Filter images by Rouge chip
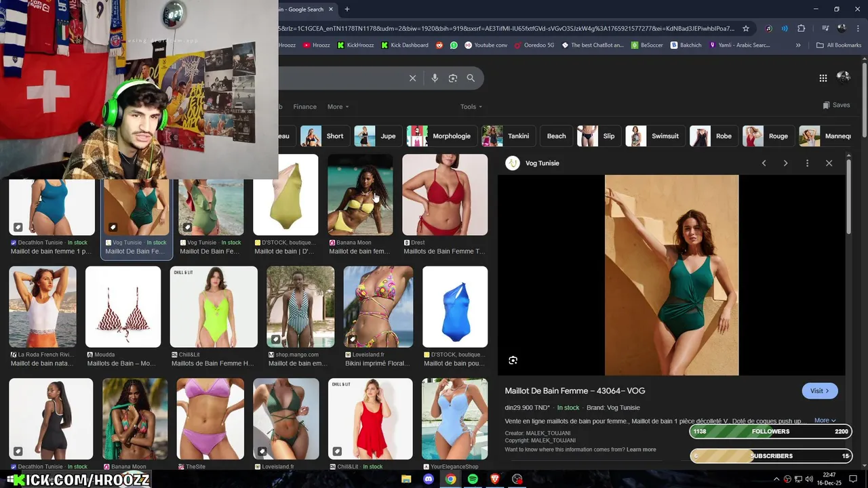Viewport: 868px width, 488px height. 768,136
